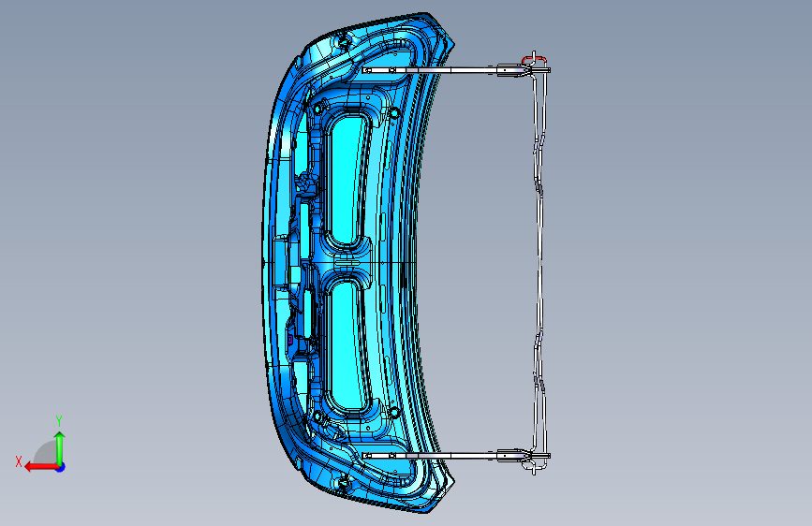Click the green Y axis arrow of triad
812x526 pixels.
pyautogui.click(x=60, y=448)
